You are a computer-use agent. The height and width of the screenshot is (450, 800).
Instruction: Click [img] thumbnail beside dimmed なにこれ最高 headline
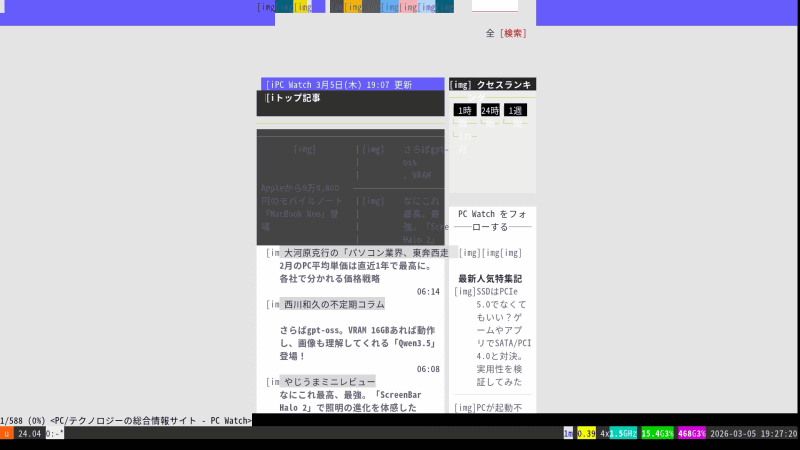pyautogui.click(x=373, y=201)
